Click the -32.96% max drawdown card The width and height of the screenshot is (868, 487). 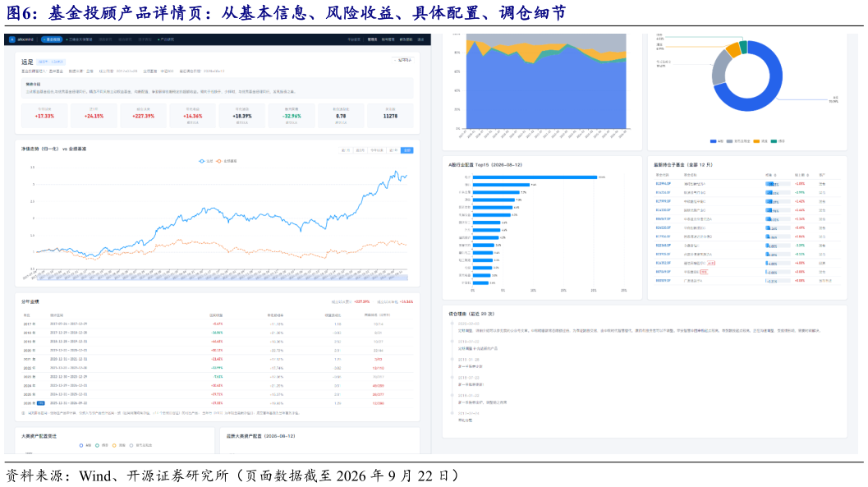[292, 116]
